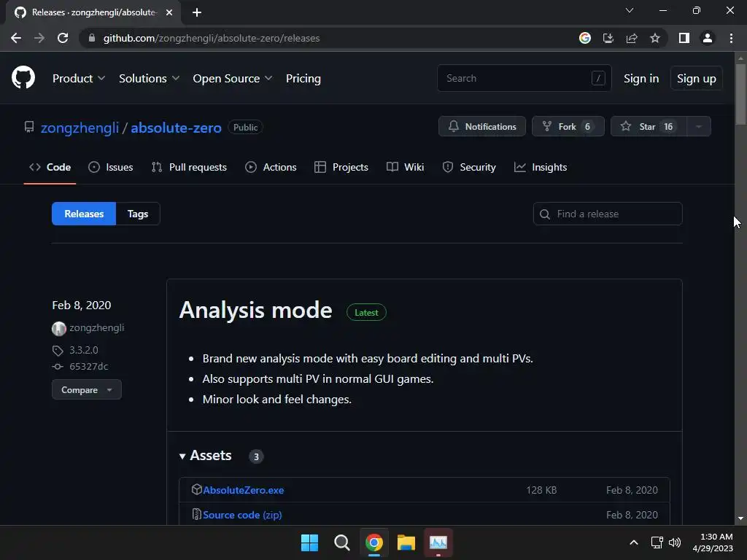Image resolution: width=747 pixels, height=560 pixels.
Task: Open Chrome three-dot menu
Action: [731, 38]
